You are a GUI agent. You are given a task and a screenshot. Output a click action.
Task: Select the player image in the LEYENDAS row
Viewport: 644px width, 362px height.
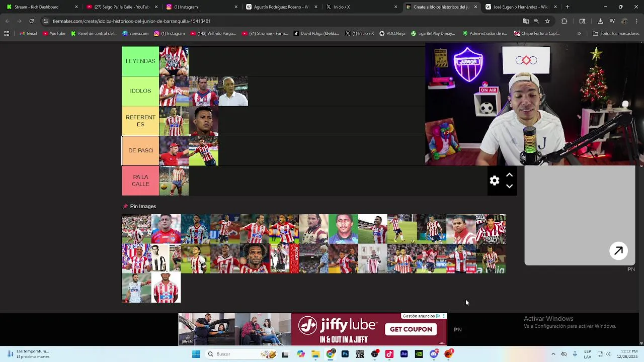tap(174, 61)
